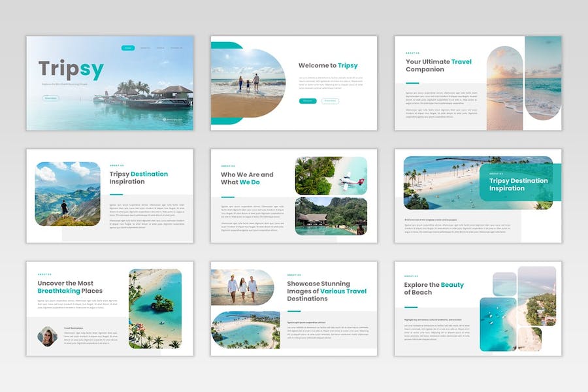Click the three people walking on beach photo
588x392 pixels.
coord(242,287)
